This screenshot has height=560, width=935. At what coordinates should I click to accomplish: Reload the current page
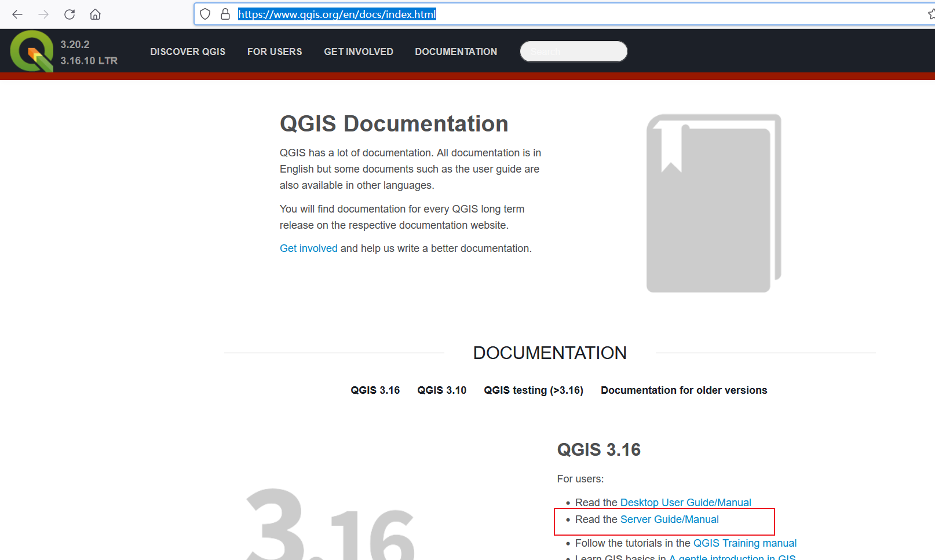point(70,14)
